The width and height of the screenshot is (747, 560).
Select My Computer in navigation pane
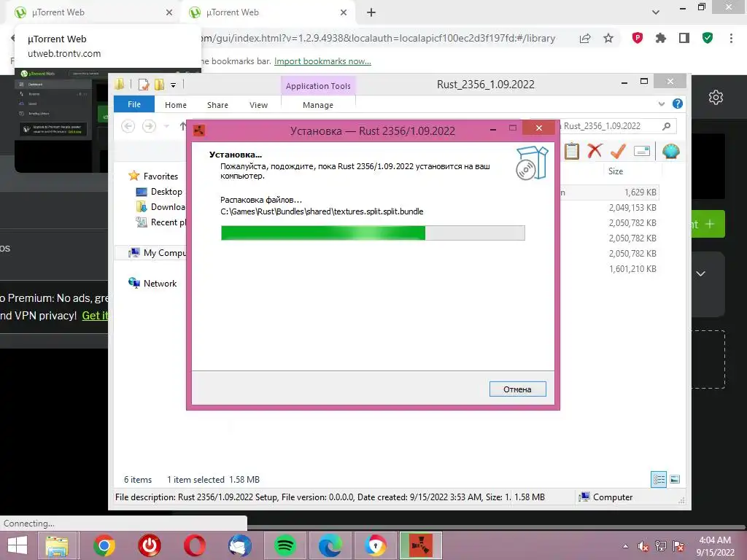pyautogui.click(x=158, y=253)
